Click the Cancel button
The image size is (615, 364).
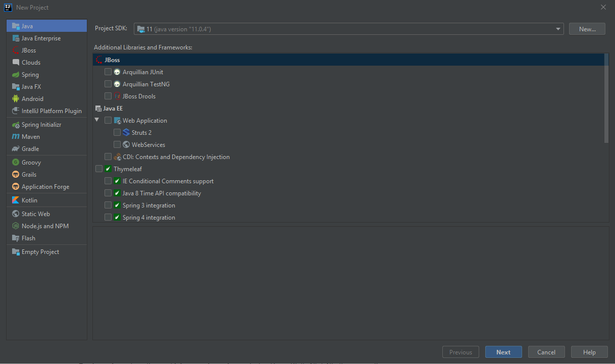(546, 352)
